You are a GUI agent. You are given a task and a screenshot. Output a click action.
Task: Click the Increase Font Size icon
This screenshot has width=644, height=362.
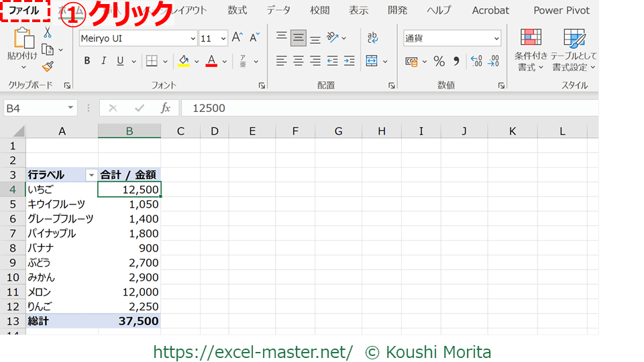(x=237, y=38)
